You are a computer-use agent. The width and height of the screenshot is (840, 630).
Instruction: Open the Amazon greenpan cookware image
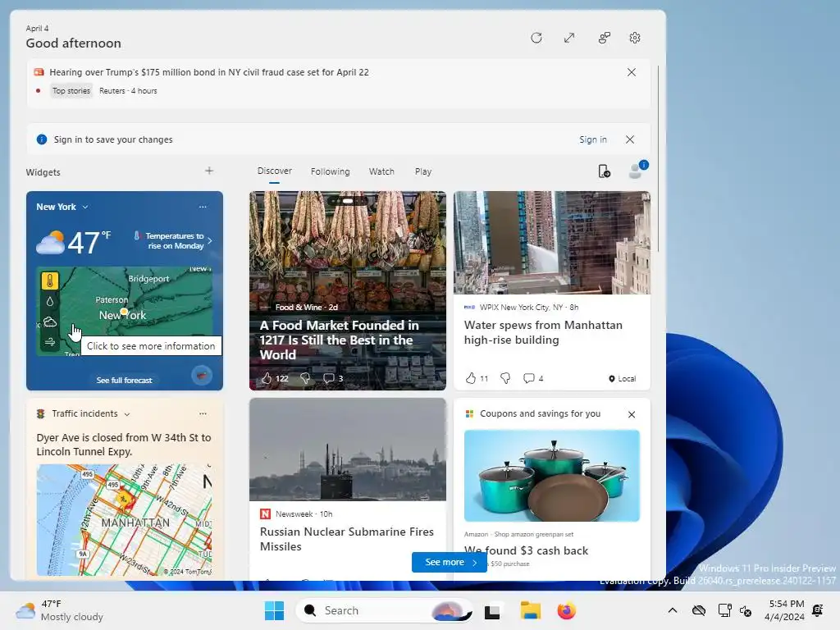[x=552, y=476]
